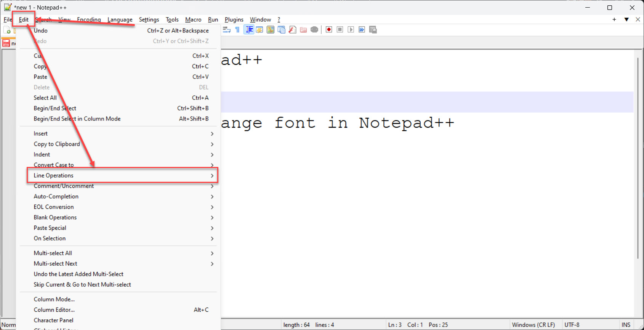Screen dimensions: 644x330
Task: Expand the Multi-select Next submenu
Action: (x=119, y=263)
